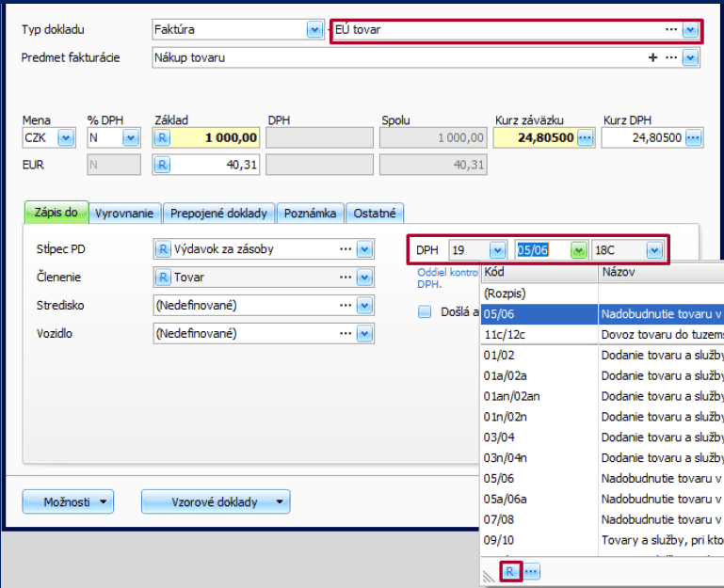Open Kurz záväzku exchange rate lookup button
The height and width of the screenshot is (588, 724).
[585, 137]
